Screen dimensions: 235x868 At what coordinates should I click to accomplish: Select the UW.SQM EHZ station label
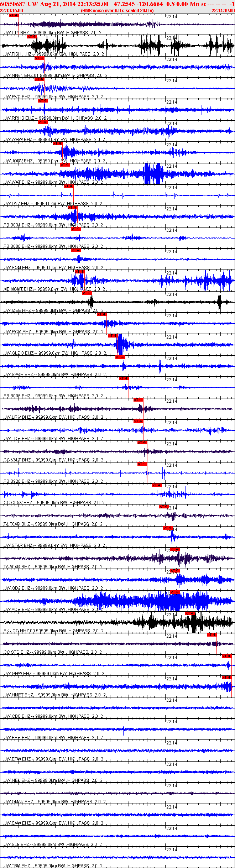tap(53, 268)
